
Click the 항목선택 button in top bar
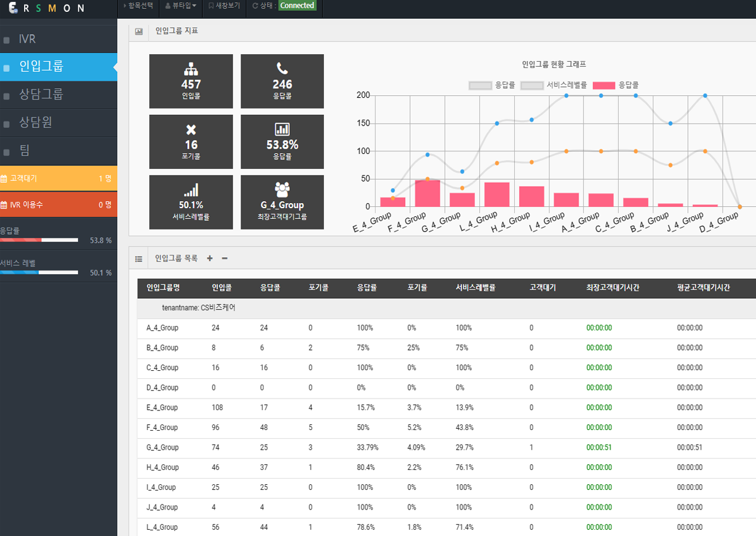(138, 6)
